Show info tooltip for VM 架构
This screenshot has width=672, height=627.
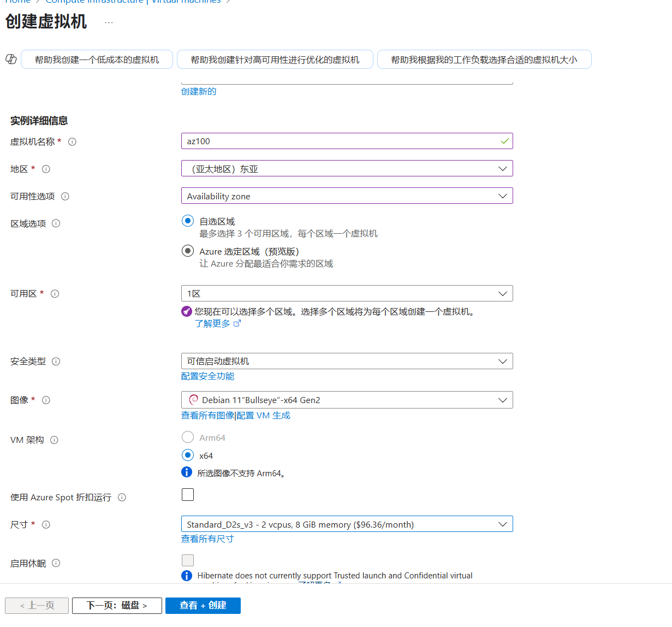tap(54, 440)
